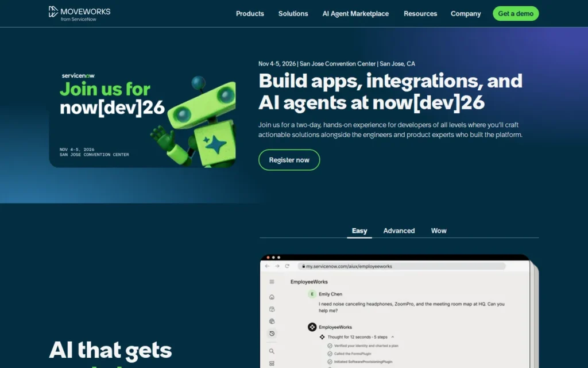Click the my.servicenow.com address bar
The width and height of the screenshot is (588, 368).
pos(401,266)
